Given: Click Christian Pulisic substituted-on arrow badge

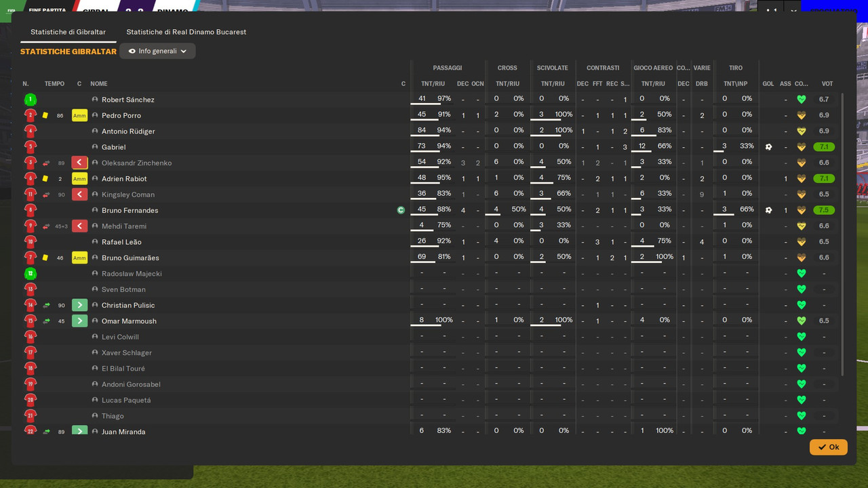Looking at the screenshot, I should tap(79, 306).
